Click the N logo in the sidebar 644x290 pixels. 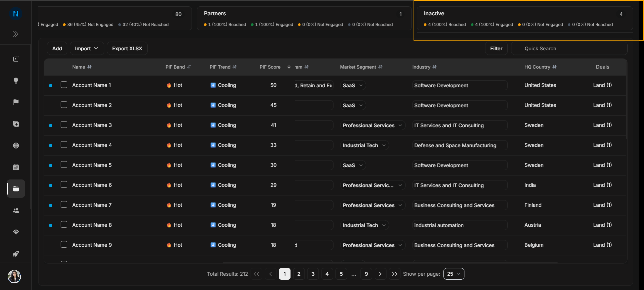(x=15, y=14)
